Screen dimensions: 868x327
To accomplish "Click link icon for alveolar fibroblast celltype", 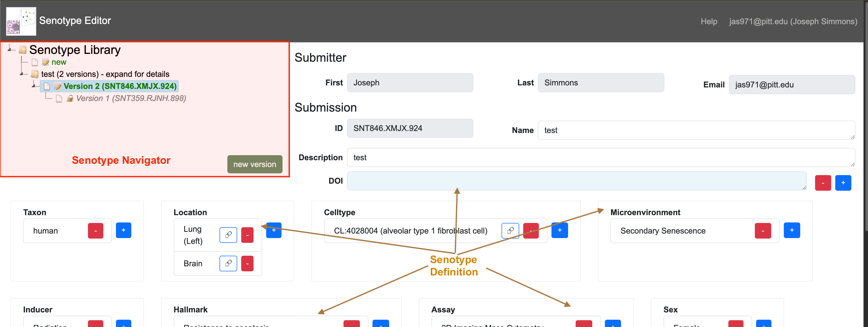I will [x=510, y=231].
